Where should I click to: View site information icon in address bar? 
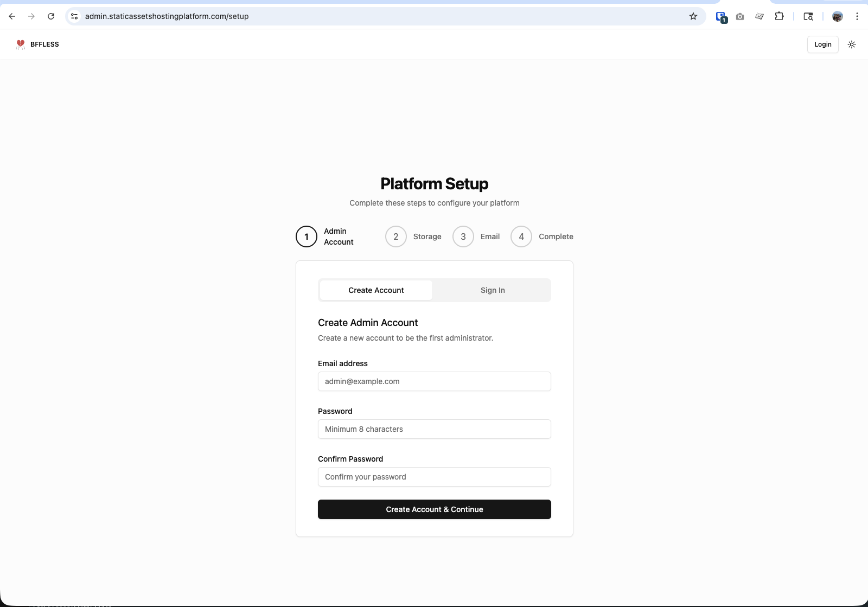pyautogui.click(x=75, y=16)
